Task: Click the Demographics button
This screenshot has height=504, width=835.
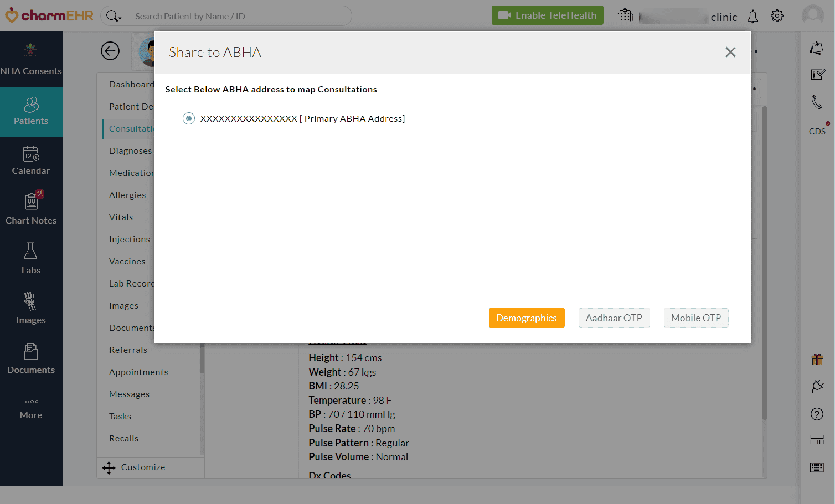Action: pyautogui.click(x=526, y=318)
